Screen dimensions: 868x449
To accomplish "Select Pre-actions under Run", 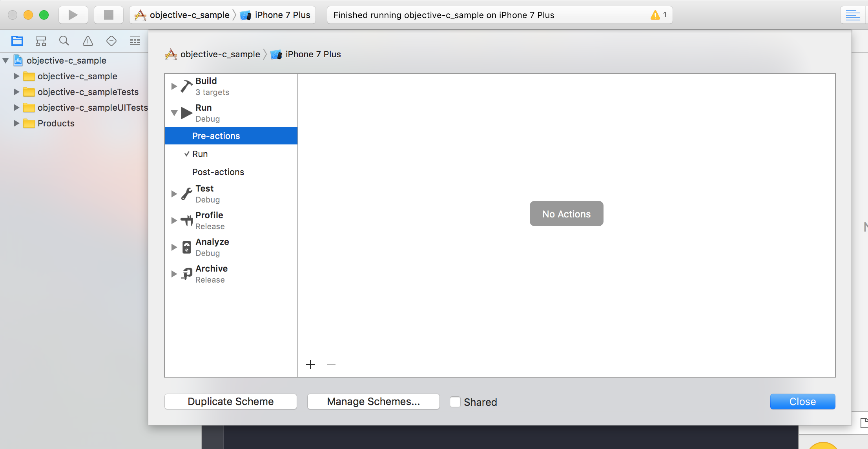I will tap(231, 136).
